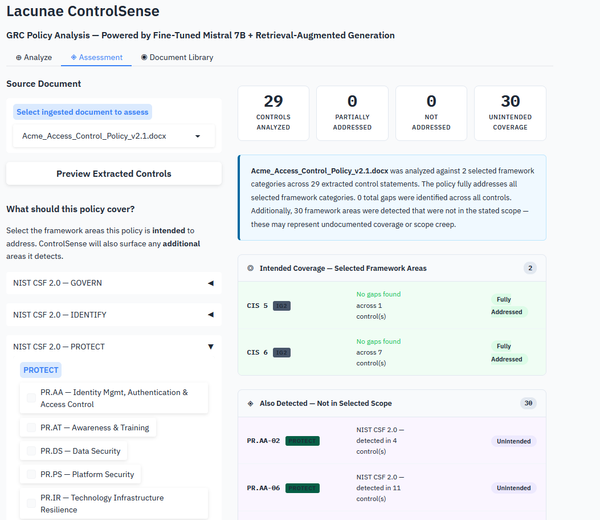Click the IG2 badge on CIS 5 row
The height and width of the screenshot is (520, 600).
click(x=282, y=306)
